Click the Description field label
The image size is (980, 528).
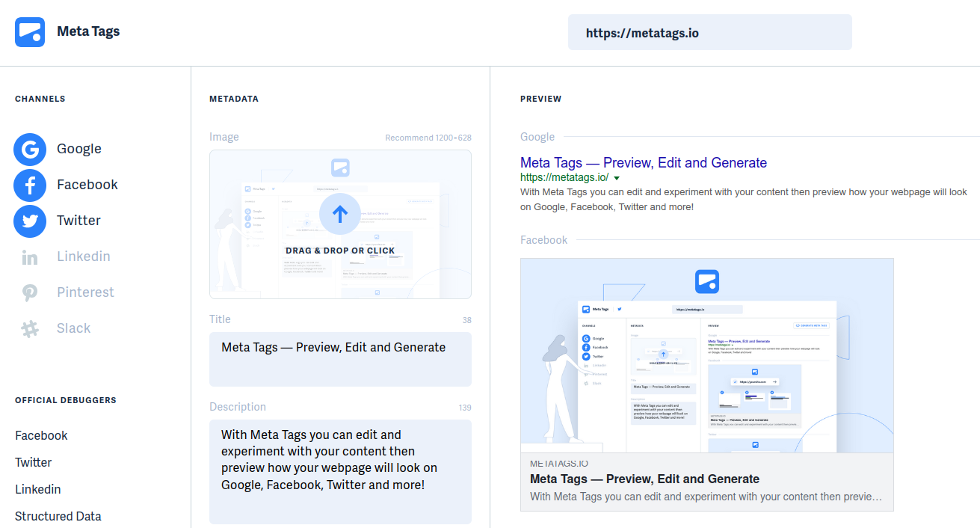click(x=238, y=407)
